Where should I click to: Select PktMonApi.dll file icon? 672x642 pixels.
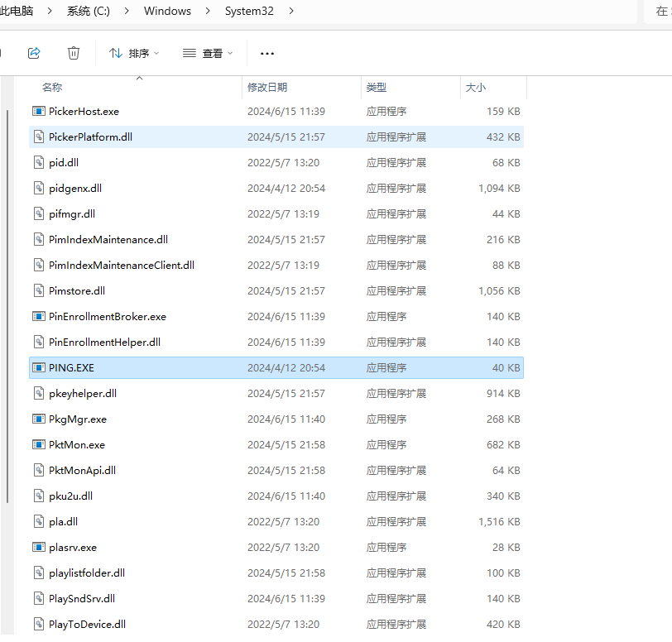point(39,471)
